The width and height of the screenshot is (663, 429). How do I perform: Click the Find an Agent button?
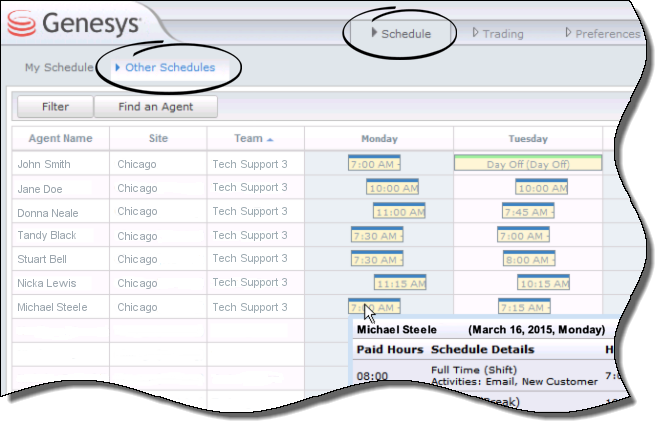(155, 106)
